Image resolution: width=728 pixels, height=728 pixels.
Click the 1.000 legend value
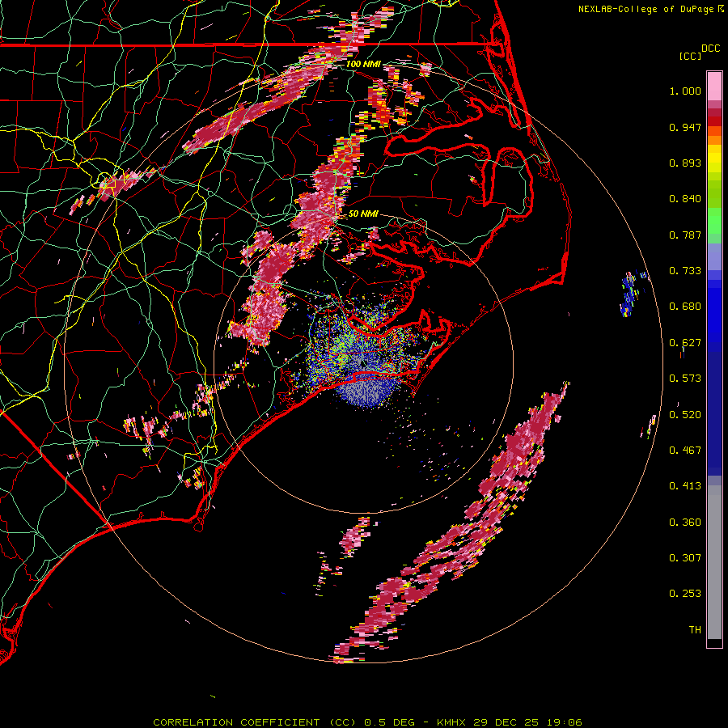[x=685, y=91]
